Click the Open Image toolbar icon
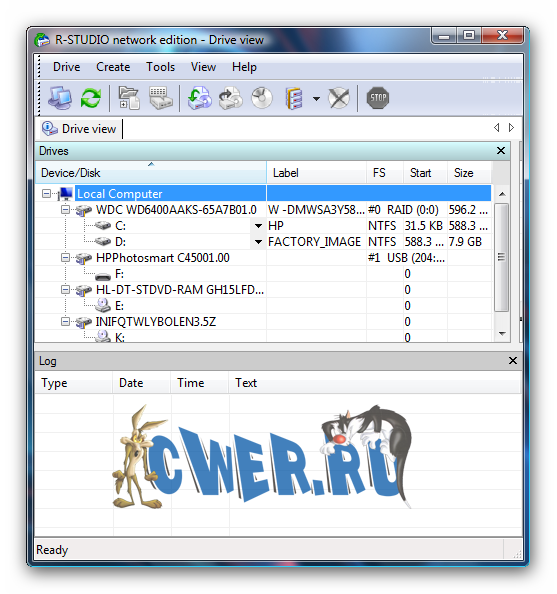 200,98
